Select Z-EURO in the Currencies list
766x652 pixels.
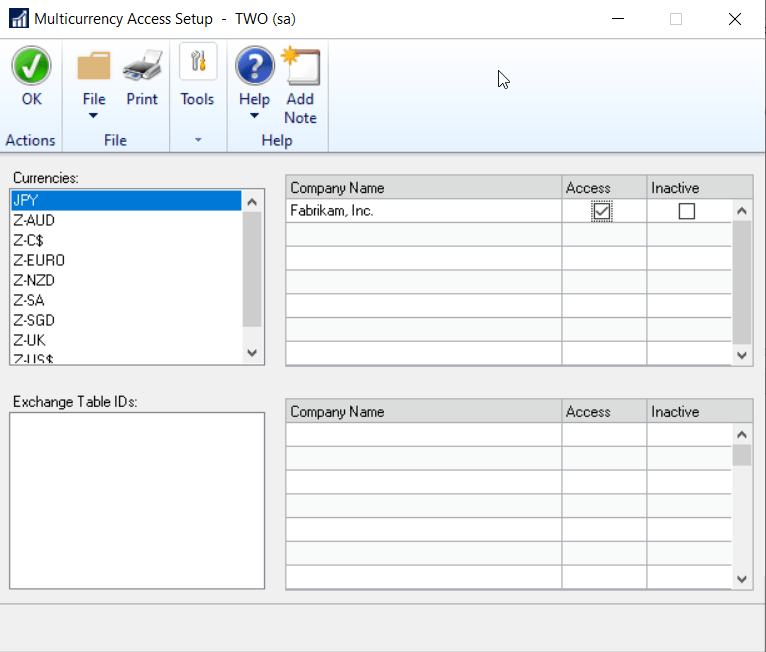(39, 260)
